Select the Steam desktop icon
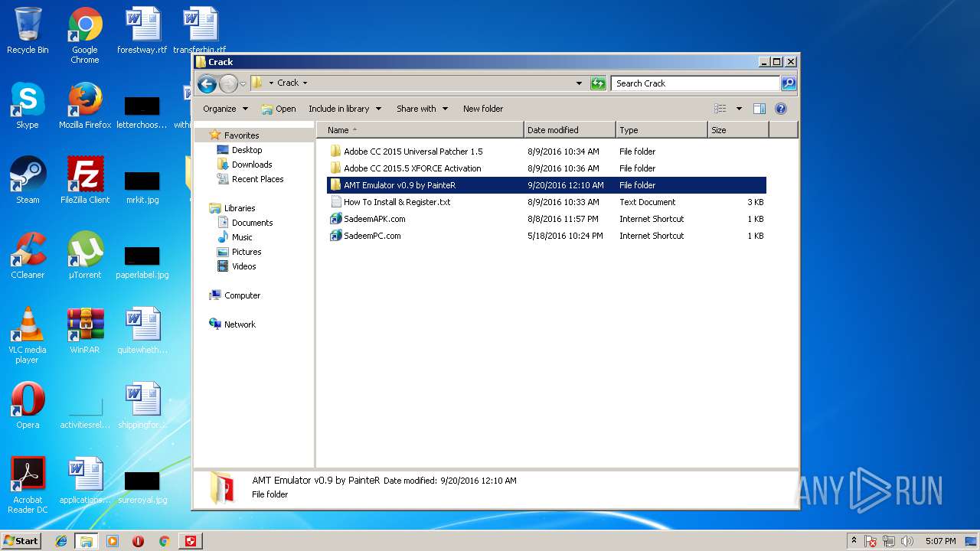 [x=28, y=181]
